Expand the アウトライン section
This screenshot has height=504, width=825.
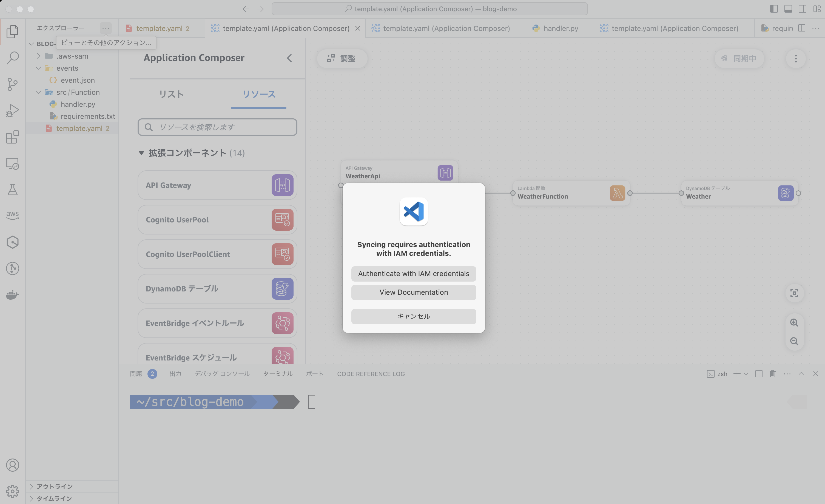[x=31, y=486]
